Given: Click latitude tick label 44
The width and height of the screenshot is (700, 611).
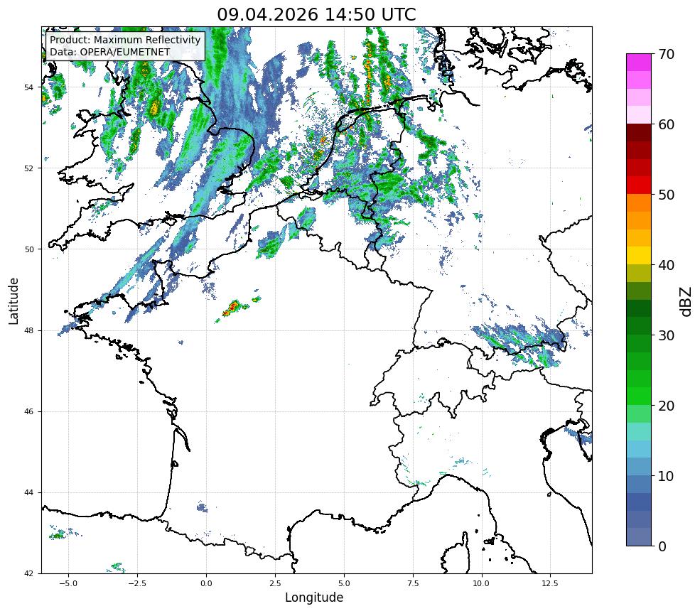Looking at the screenshot, I should pyautogui.click(x=28, y=493).
